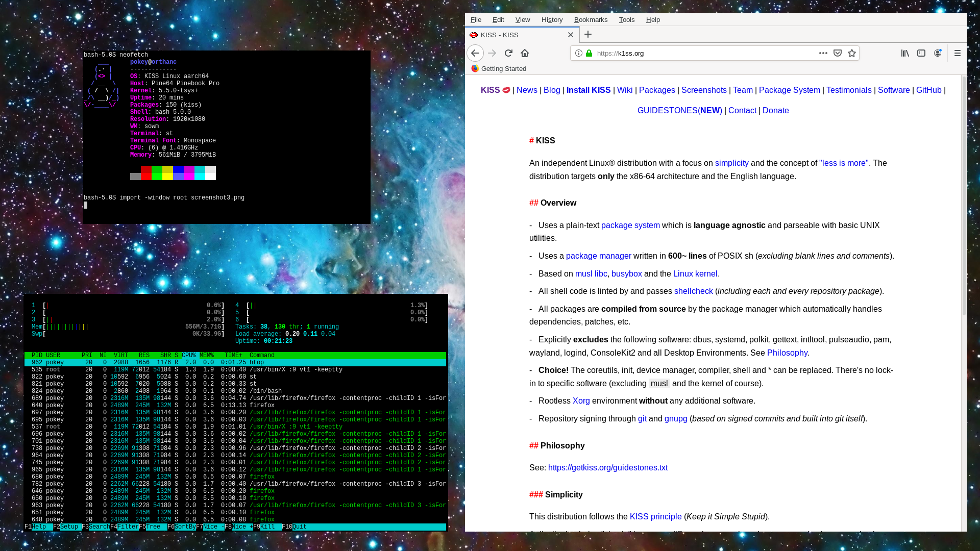980x551 pixels.
Task: Open page actions three-dots menu
Action: (x=823, y=53)
